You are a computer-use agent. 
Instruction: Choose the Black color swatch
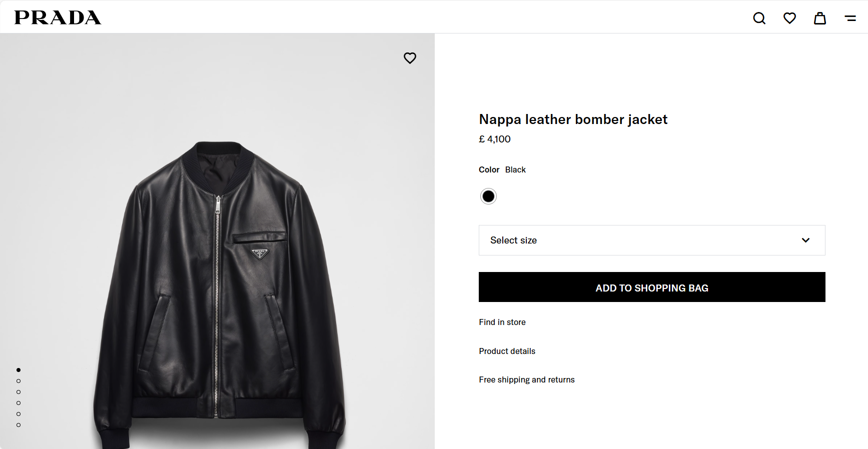coord(488,196)
